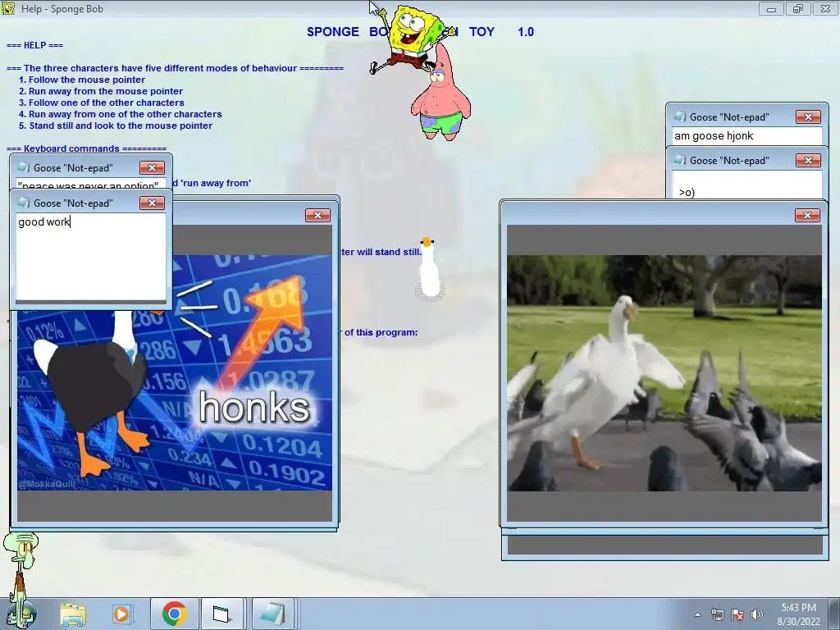
Task: Click '5. Stand still and look to the mouse pointer'
Action: point(116,126)
